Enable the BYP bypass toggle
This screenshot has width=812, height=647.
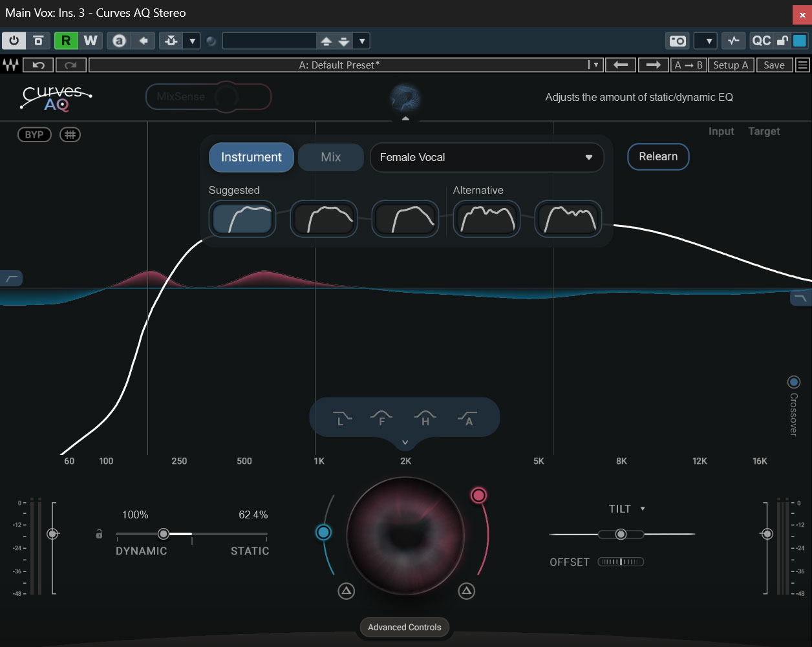[34, 134]
